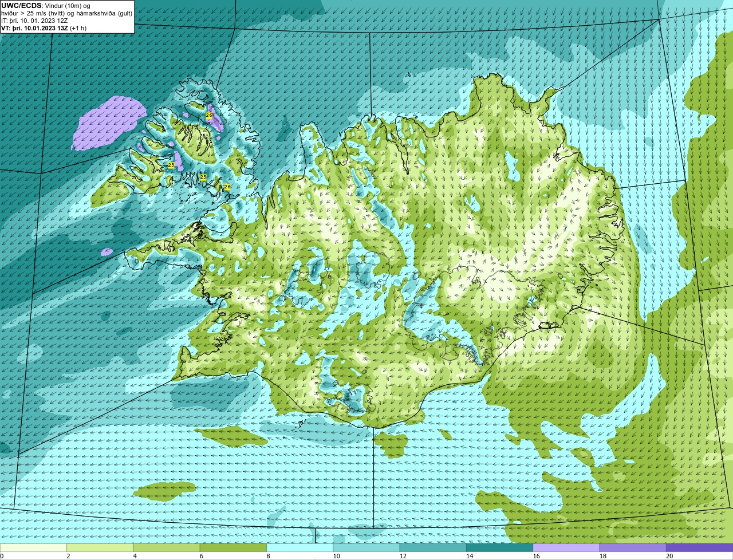Image resolution: width=733 pixels, height=560 pixels.
Task: Click the "20" value on the color scale
Action: 669,556
